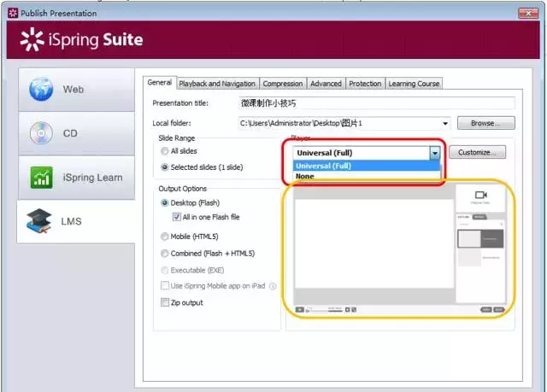Image resolution: width=547 pixels, height=392 pixels.
Task: Choose the CD disc icon
Action: pyautogui.click(x=41, y=133)
